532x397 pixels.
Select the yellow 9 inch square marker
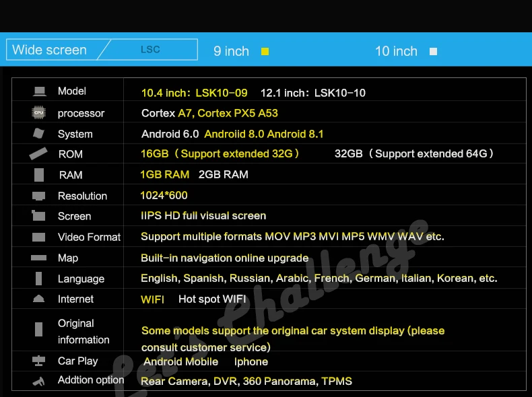(265, 52)
